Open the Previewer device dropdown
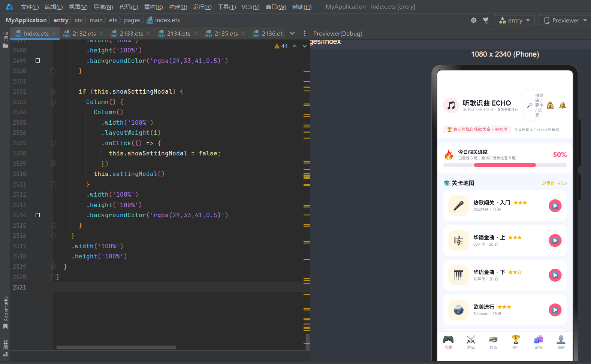Screen dimensions: 591x364 point(565,20)
